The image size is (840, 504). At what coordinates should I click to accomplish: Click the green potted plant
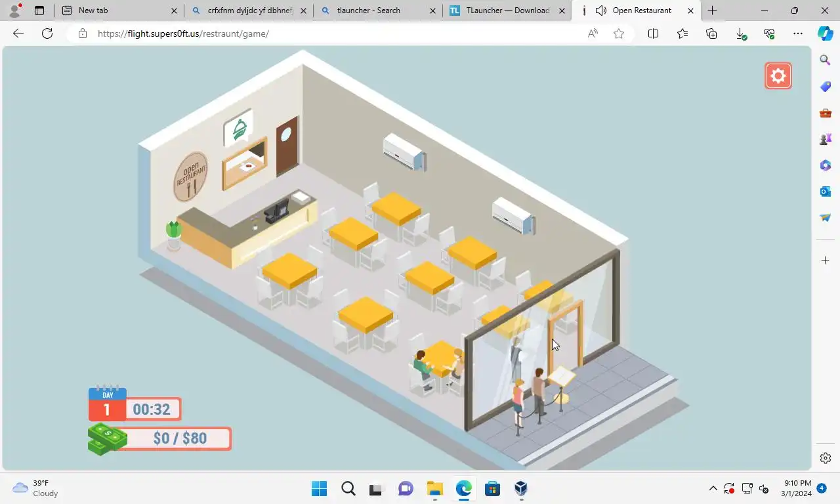coord(174,236)
